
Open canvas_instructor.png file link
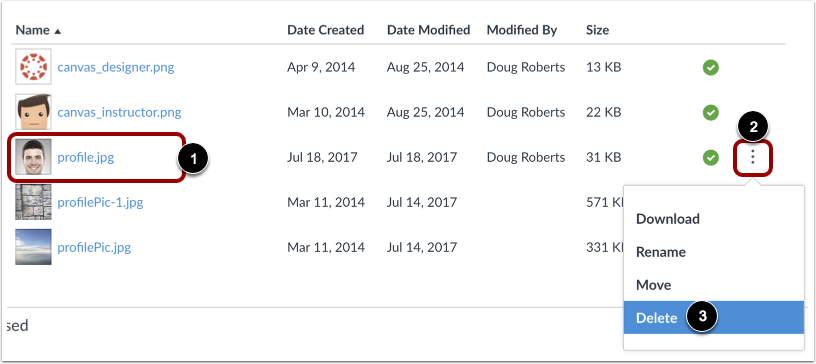[119, 112]
